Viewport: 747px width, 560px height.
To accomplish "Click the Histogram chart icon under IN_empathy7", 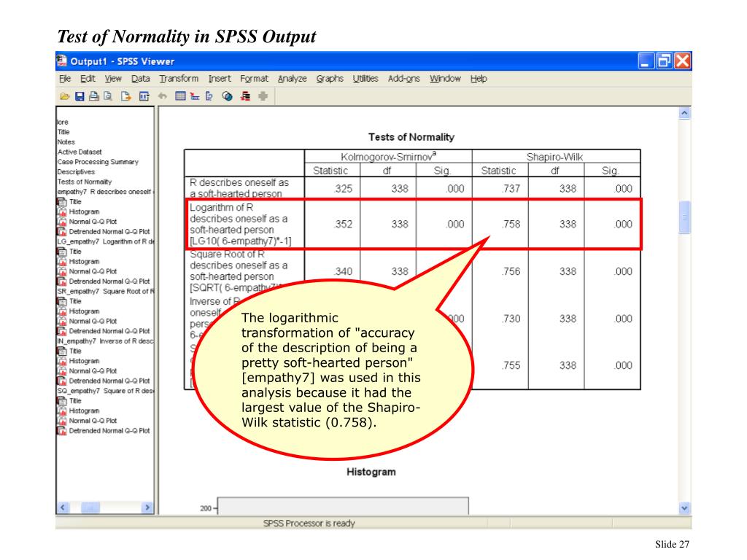I will pos(62,362).
